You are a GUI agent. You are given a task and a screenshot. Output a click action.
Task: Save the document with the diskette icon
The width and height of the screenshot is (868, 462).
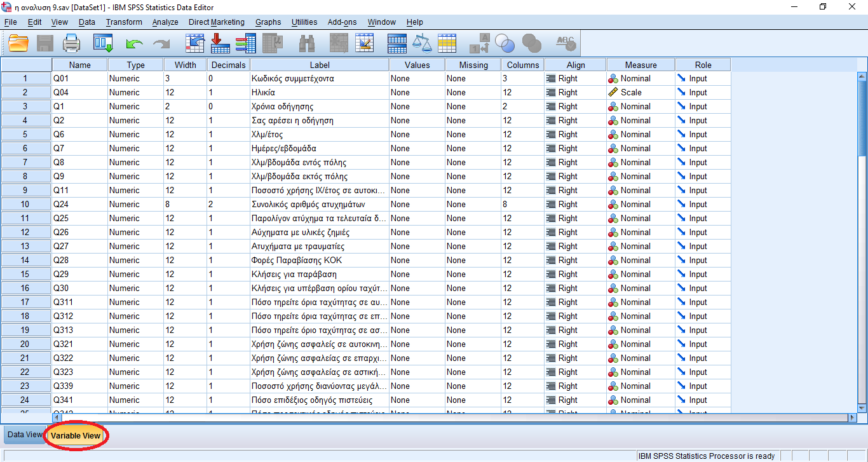(x=44, y=43)
